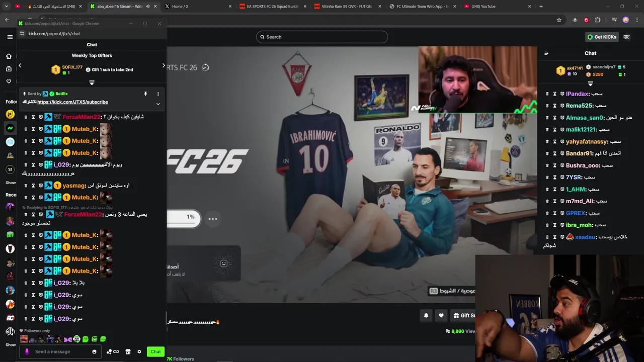Go to next gifters slide in popout chat
This screenshot has width=644, height=362.
tap(164, 65)
